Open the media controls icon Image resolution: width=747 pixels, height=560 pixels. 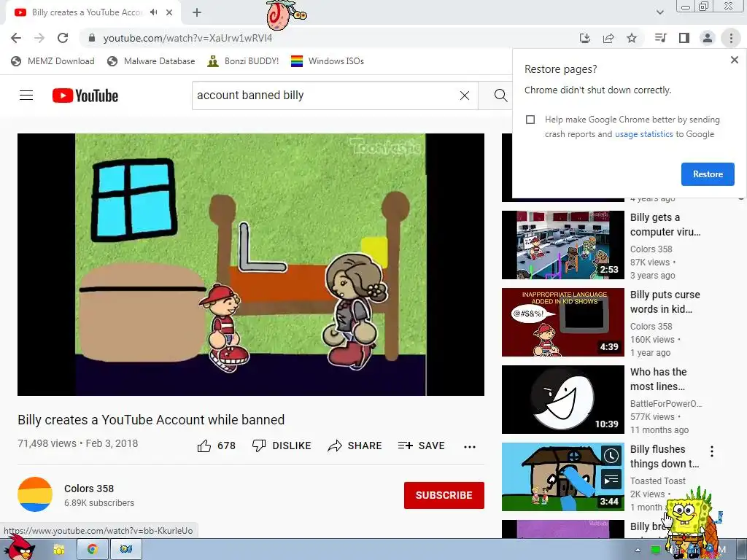click(x=661, y=38)
